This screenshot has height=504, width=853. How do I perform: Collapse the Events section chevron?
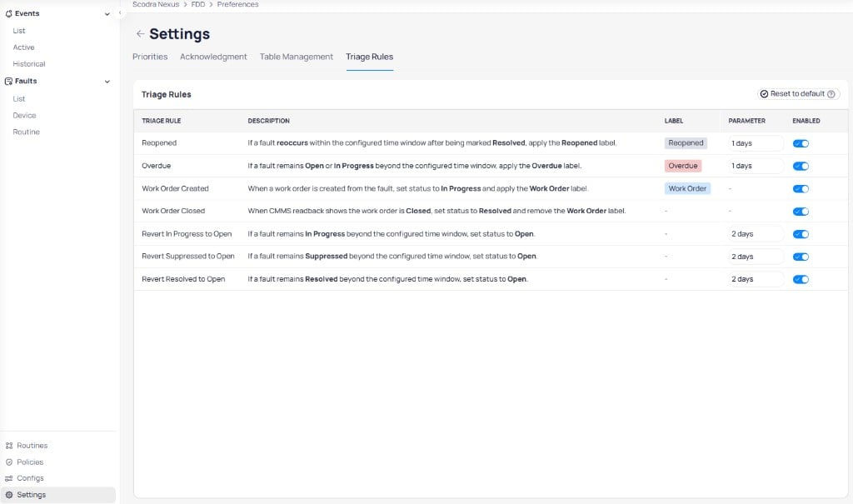click(x=107, y=14)
